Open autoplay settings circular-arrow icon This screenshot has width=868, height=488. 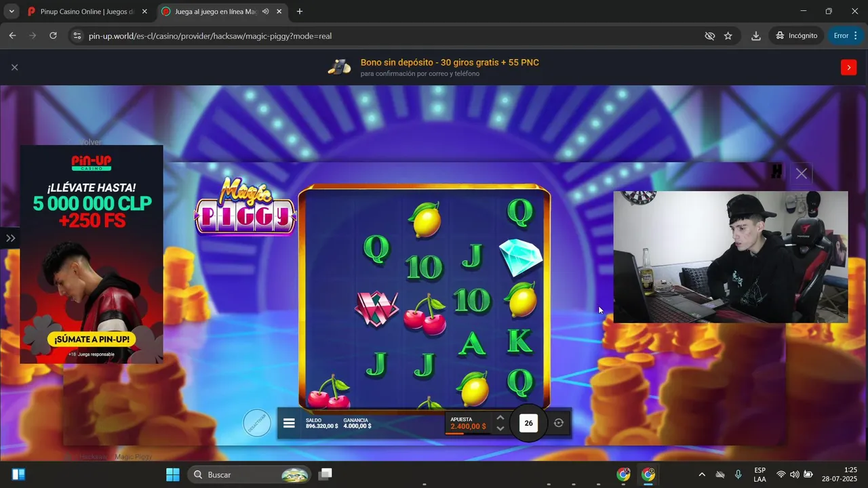coord(559,423)
